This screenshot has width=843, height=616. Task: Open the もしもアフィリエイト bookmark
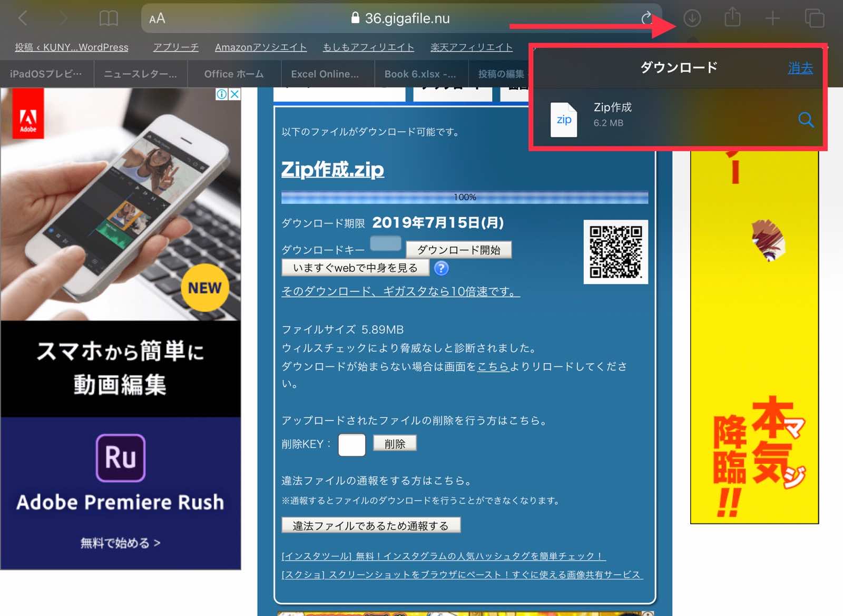pos(368,47)
